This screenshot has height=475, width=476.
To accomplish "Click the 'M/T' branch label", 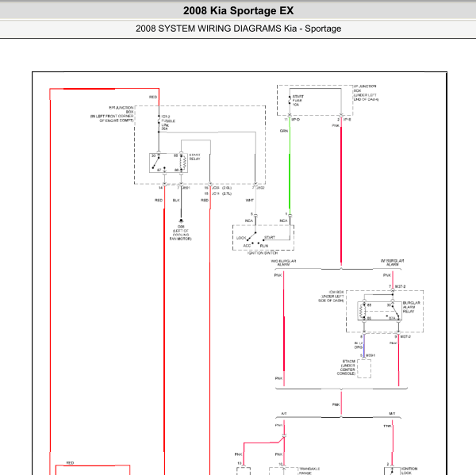I will point(392,414).
